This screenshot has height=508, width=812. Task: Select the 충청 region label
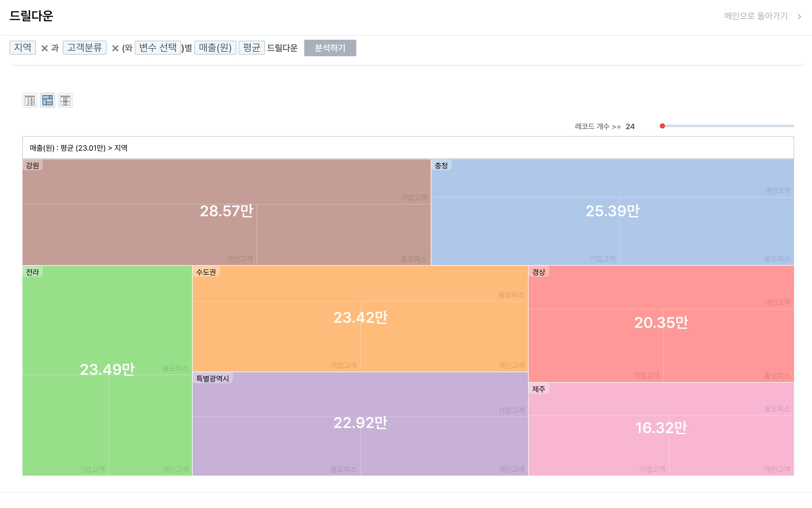coord(441,165)
